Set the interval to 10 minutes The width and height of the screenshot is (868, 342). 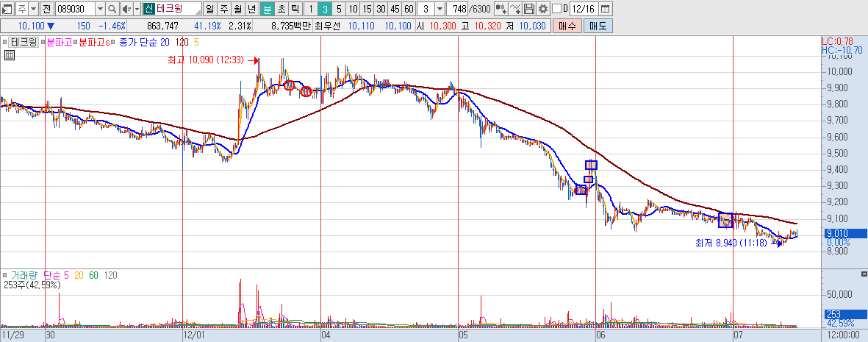pos(353,9)
